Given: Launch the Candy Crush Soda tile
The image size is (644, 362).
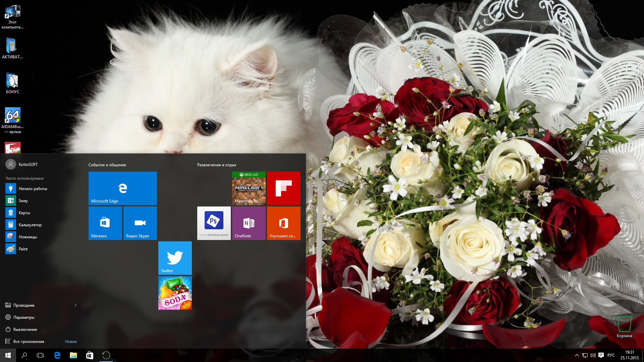Looking at the screenshot, I should (x=175, y=293).
